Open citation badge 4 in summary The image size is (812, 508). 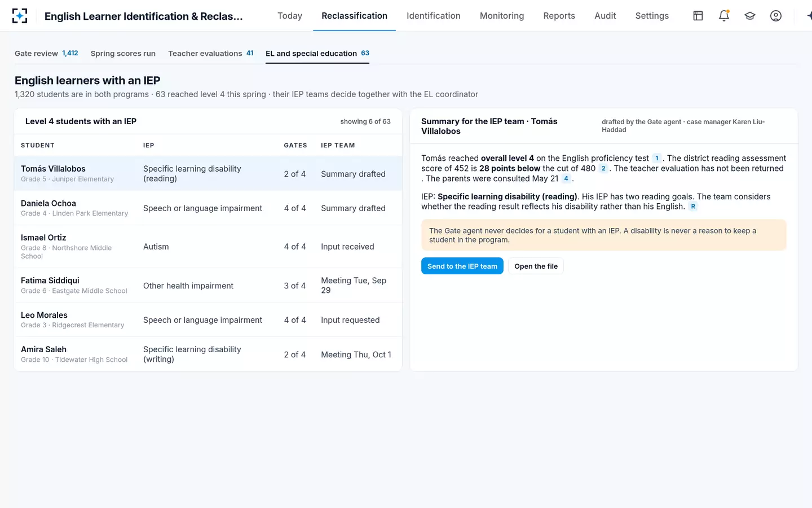tap(566, 179)
